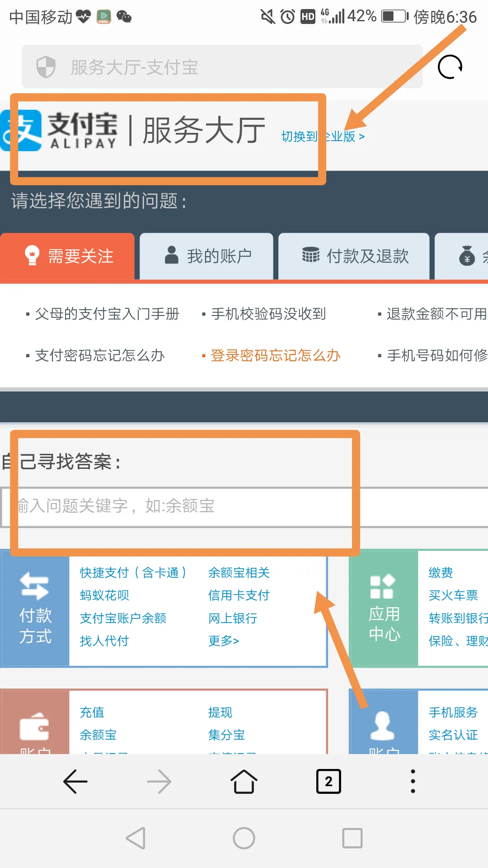The image size is (488, 868).
Task: Open the tab switcher showing 2
Action: tap(328, 781)
